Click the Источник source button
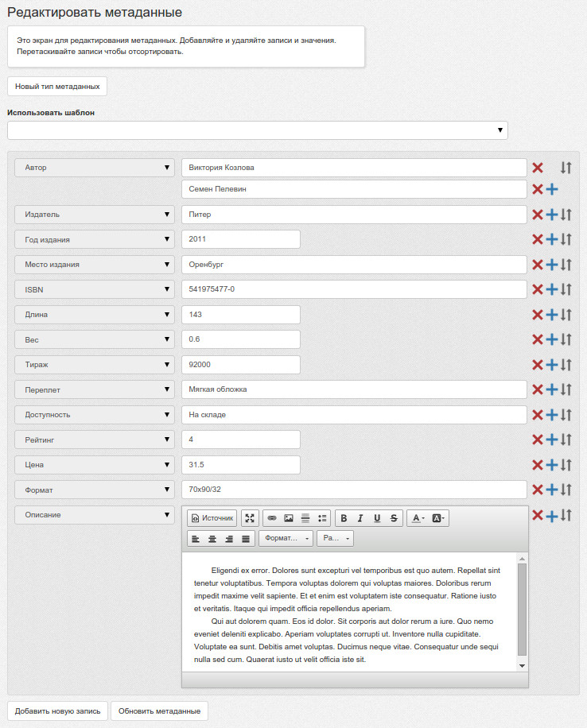The width and height of the screenshot is (587, 728). (x=212, y=518)
